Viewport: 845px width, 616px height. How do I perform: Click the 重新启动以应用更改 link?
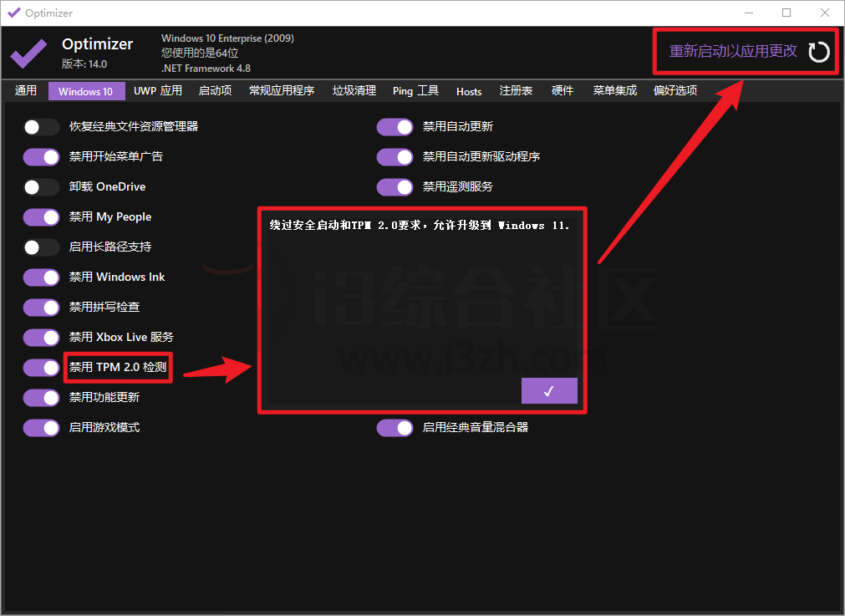733,51
